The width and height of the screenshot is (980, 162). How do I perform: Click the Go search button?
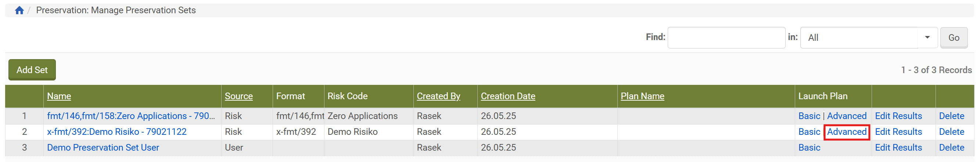(954, 37)
